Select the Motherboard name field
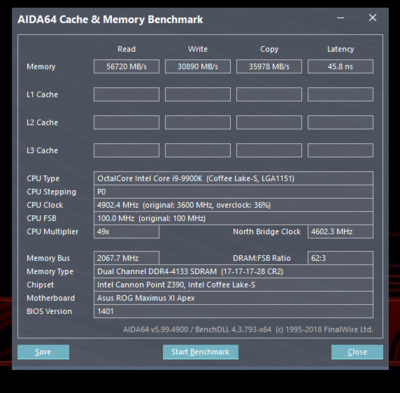400x393 pixels. click(x=233, y=298)
